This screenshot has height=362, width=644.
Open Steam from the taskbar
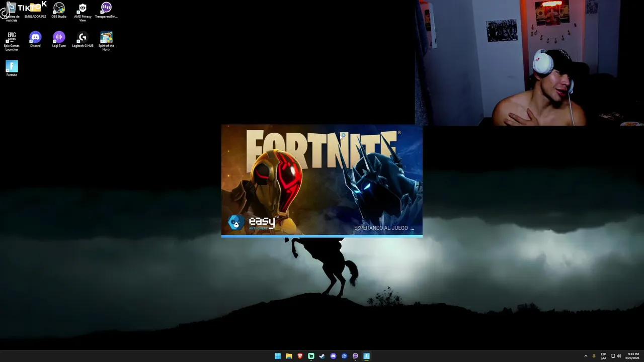[x=322, y=356]
